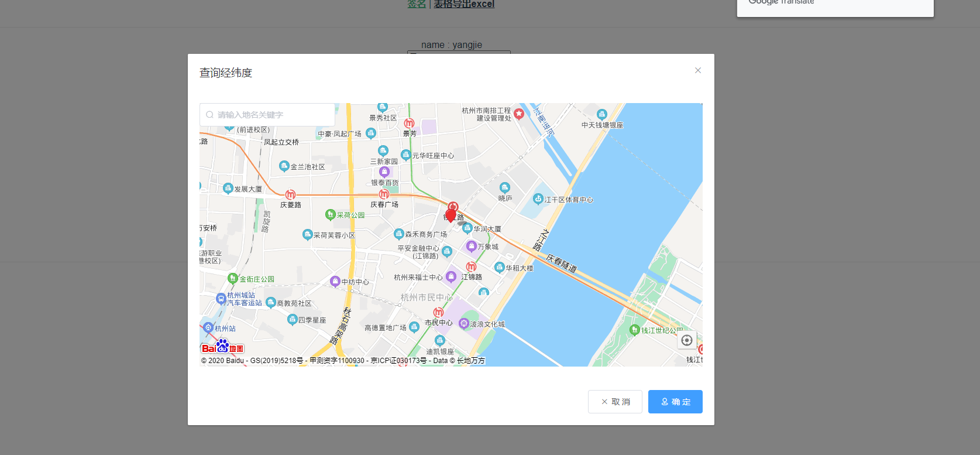980x455 pixels.
Task: Click the 庆菱路 metro station icon
Action: click(290, 194)
